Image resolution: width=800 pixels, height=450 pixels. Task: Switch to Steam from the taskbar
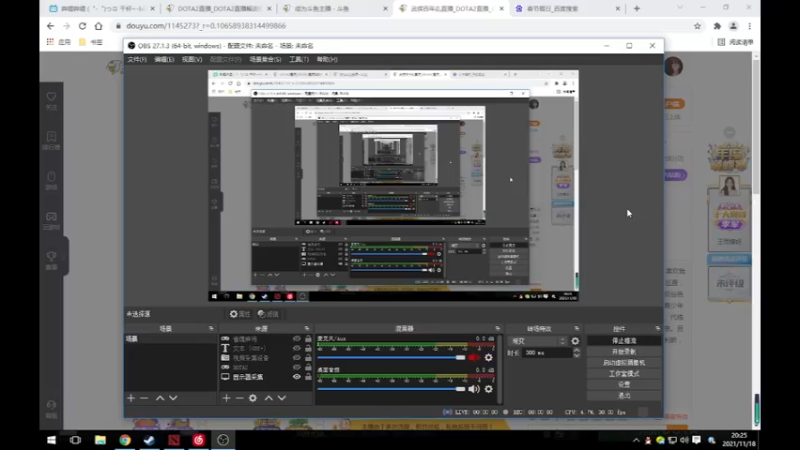[x=149, y=440]
